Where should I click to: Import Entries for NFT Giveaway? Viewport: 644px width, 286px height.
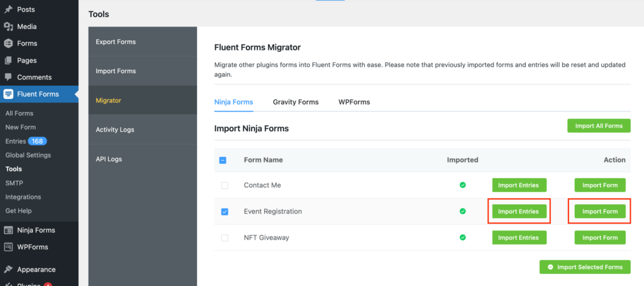519,237
